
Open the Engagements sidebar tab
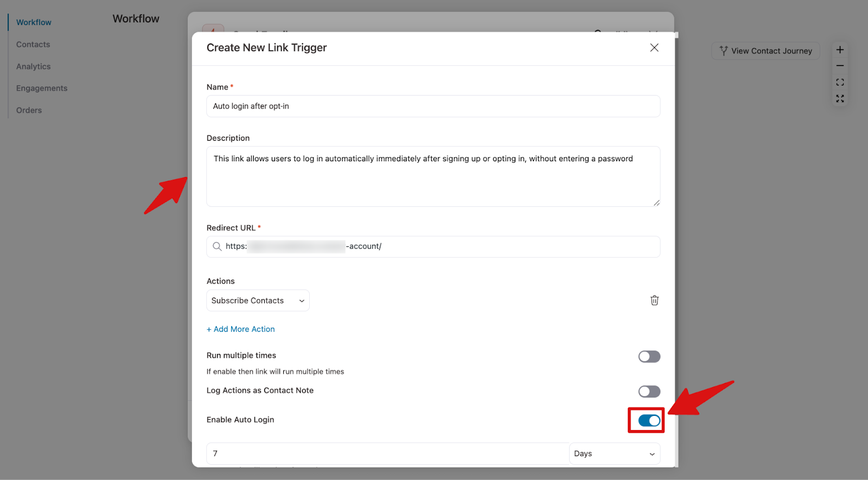pos(42,88)
